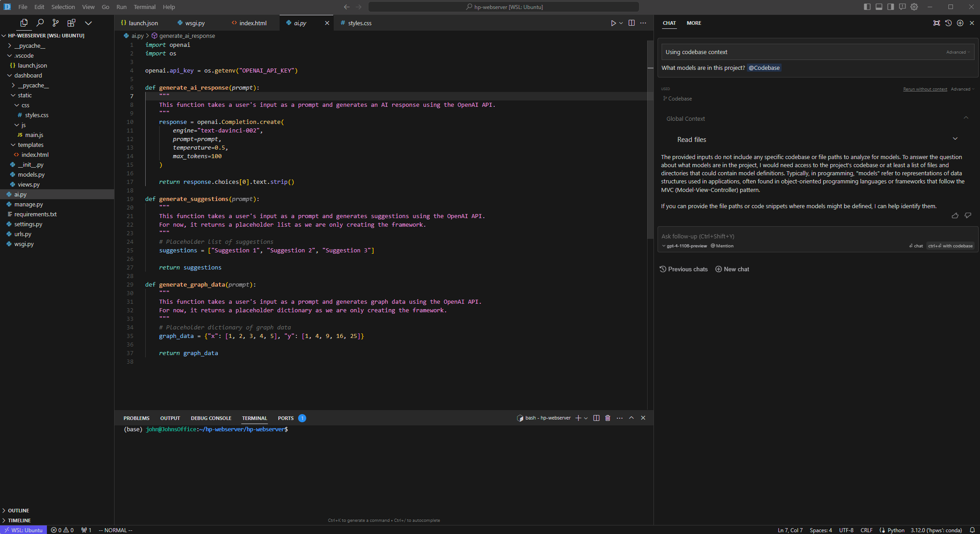980x534 pixels.
Task: Collapse the dashboard folder
Action: [28, 75]
